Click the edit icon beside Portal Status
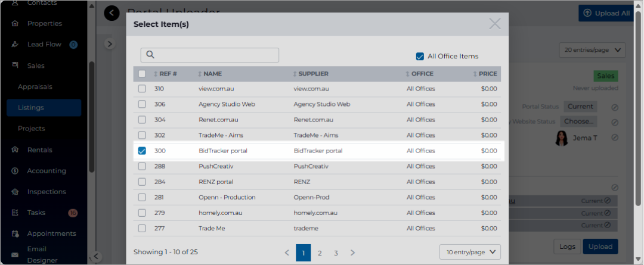 [615, 107]
